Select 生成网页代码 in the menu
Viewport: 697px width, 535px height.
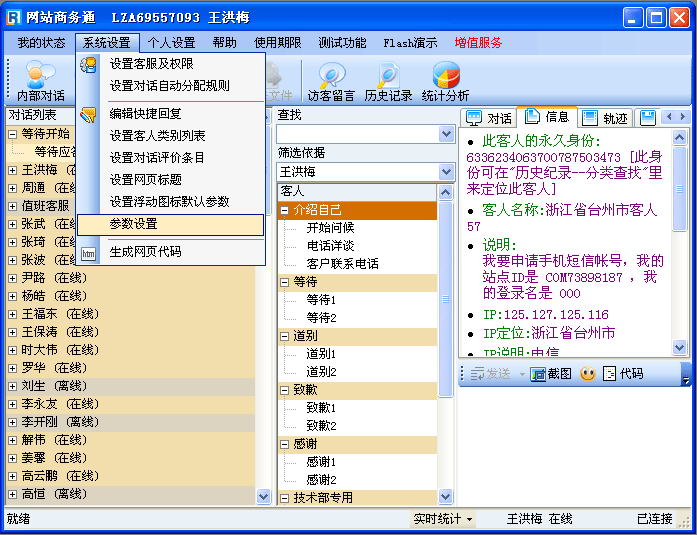(x=146, y=252)
